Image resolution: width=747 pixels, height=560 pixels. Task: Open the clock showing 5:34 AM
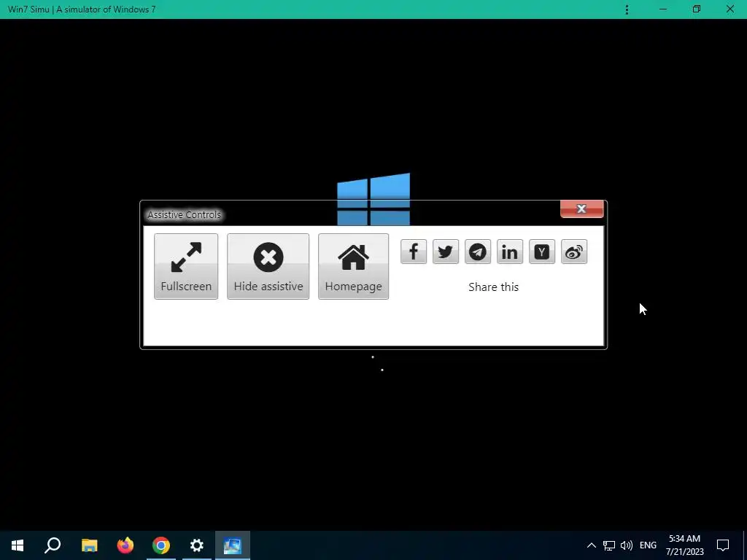[684, 545]
